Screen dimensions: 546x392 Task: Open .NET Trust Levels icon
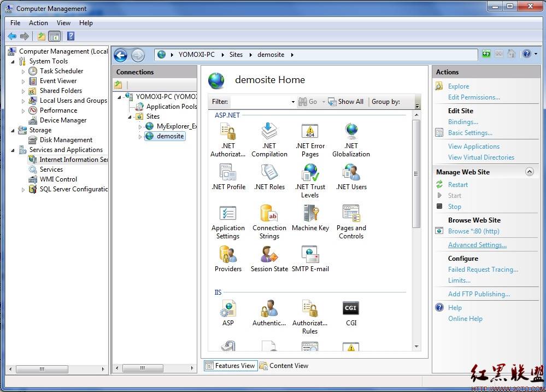point(310,173)
